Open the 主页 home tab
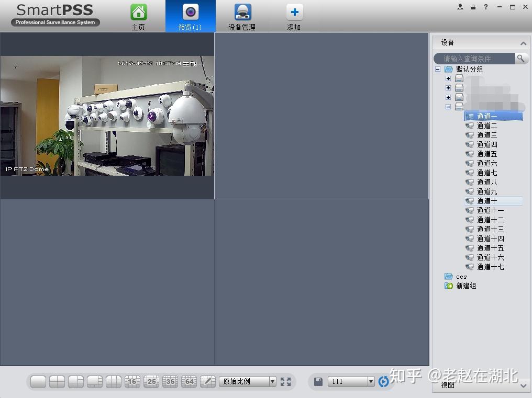The width and height of the screenshot is (532, 398). (138, 17)
